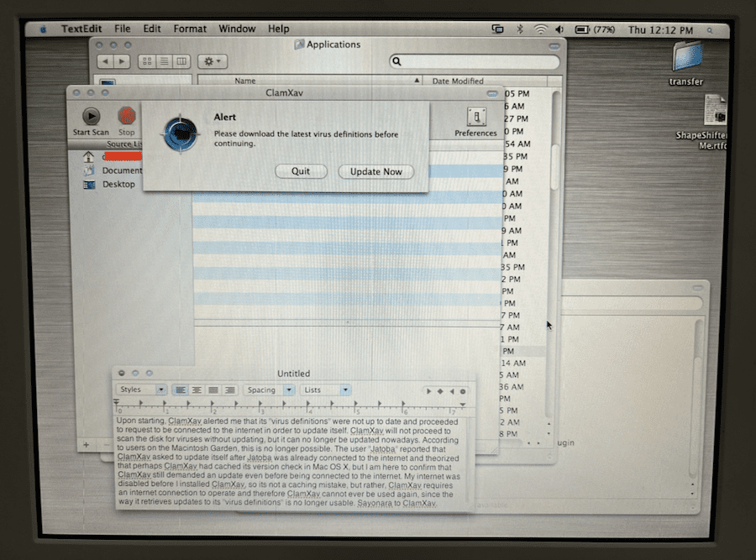
Task: Center text in TextEdit
Action: pos(197,390)
